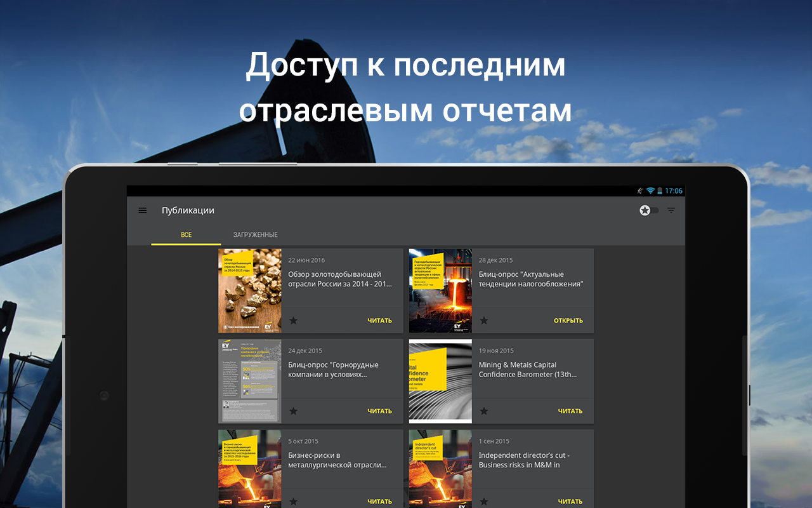Star the tax trends survey publication
The height and width of the screenshot is (508, 812).
[484, 321]
